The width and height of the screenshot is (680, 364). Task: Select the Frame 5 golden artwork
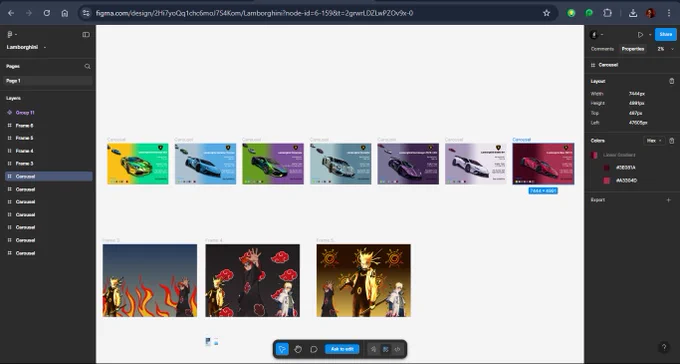point(363,280)
